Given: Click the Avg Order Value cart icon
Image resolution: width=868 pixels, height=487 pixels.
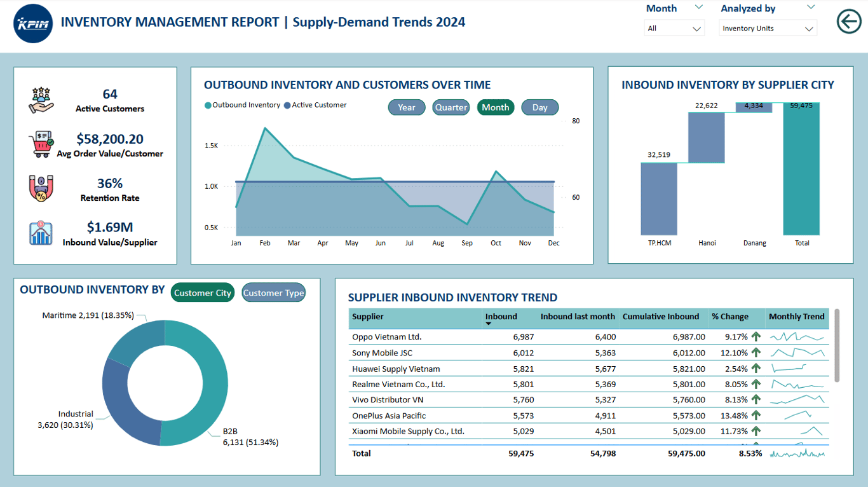Looking at the screenshot, I should tap(41, 145).
